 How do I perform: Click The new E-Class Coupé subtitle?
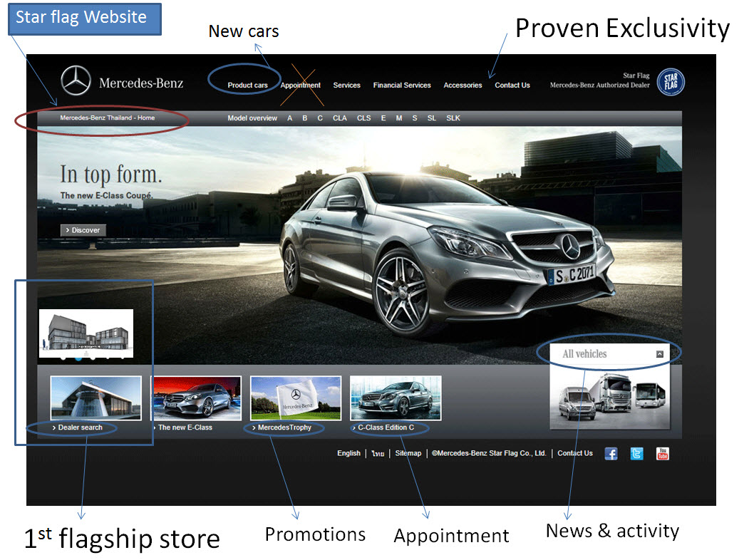(x=106, y=196)
